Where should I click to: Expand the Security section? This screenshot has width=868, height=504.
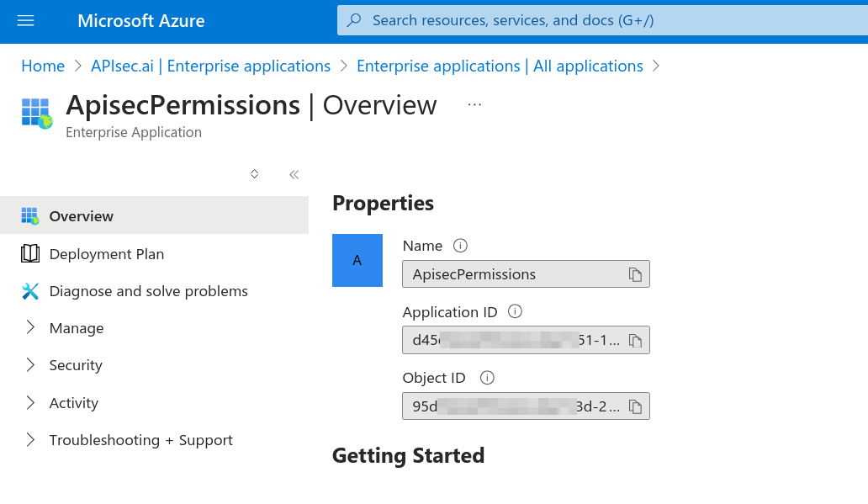(75, 365)
